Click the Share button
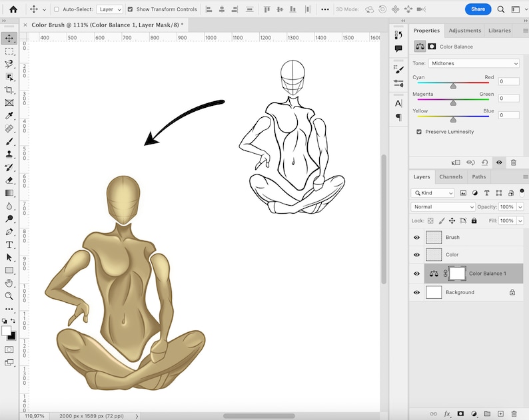 point(478,9)
